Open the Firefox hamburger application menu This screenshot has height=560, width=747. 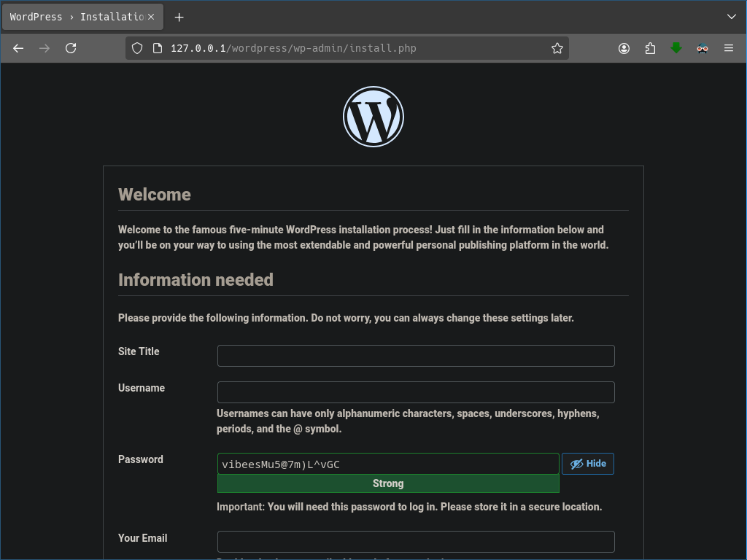(x=729, y=48)
